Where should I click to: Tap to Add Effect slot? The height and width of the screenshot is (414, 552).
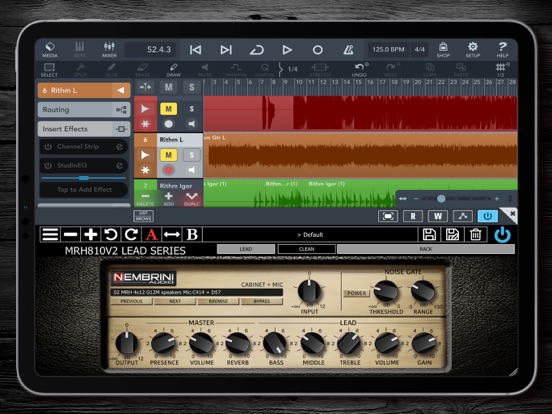pyautogui.click(x=84, y=189)
